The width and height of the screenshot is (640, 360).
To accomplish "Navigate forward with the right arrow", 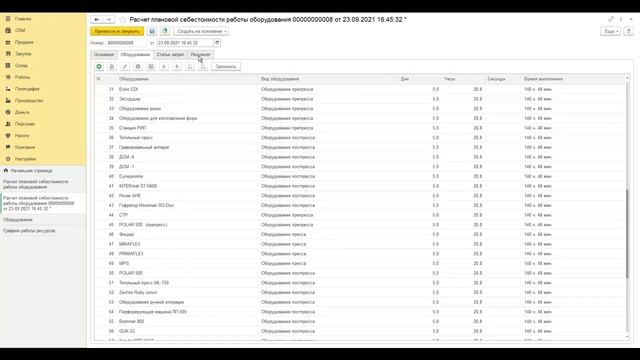I will (x=109, y=19).
